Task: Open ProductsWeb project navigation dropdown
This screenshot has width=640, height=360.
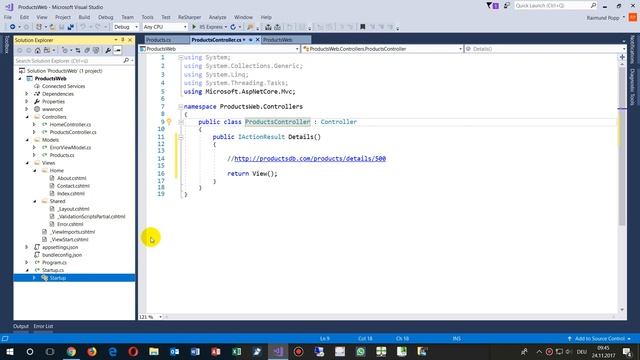Action: tap(220, 49)
